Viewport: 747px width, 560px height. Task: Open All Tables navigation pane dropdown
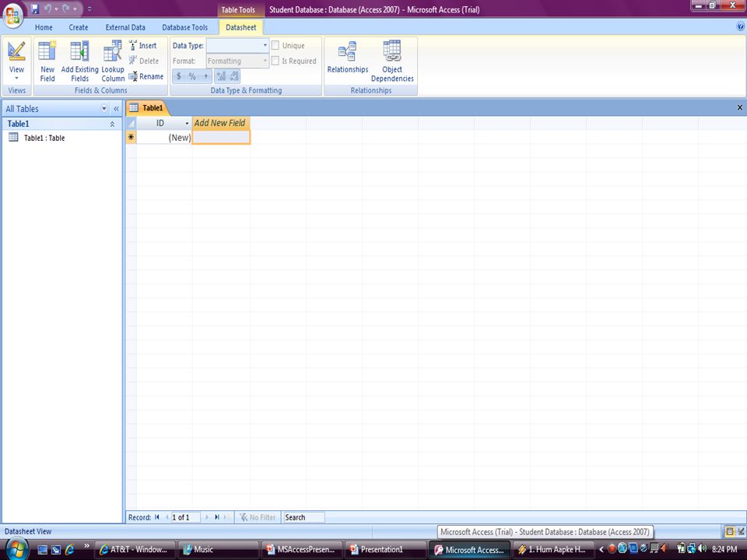[103, 109]
